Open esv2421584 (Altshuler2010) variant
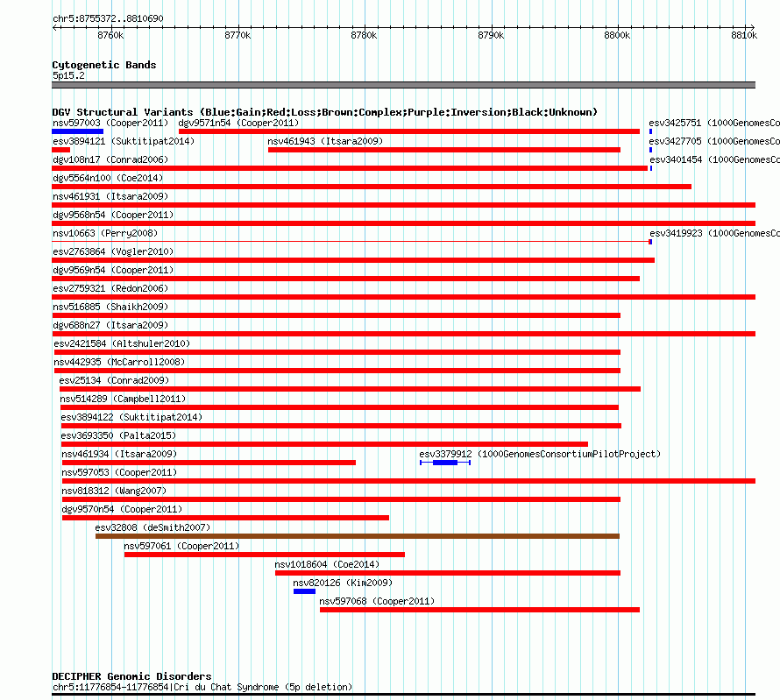The width and height of the screenshot is (780, 700). 122,343
